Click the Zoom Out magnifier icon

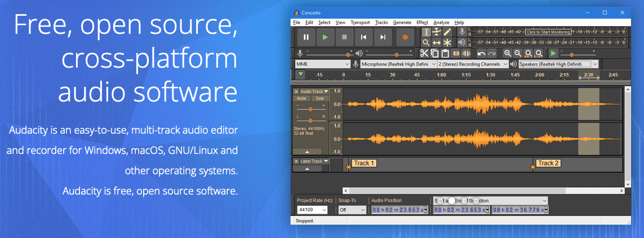point(518,53)
